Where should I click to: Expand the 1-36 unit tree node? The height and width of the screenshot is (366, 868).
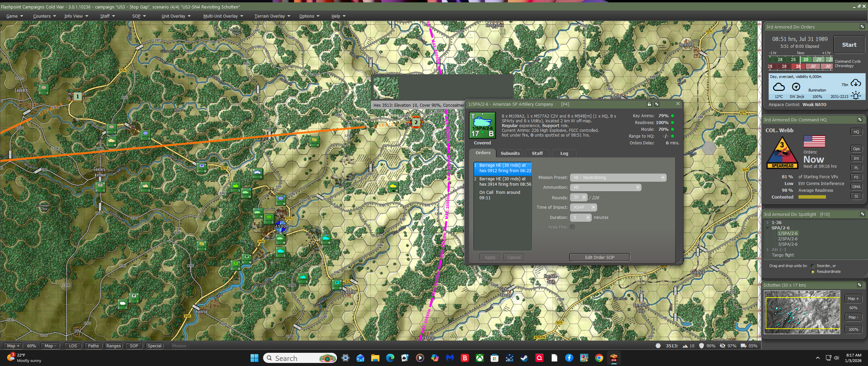click(x=767, y=223)
